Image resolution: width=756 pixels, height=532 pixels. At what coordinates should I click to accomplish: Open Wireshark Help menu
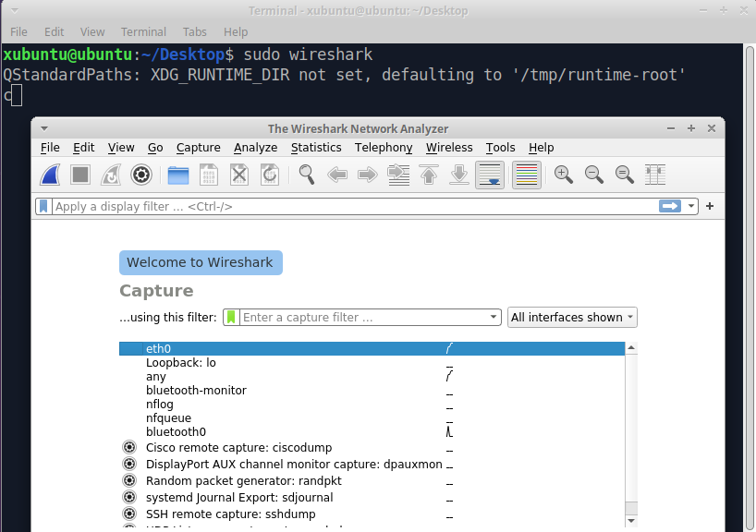pos(542,148)
